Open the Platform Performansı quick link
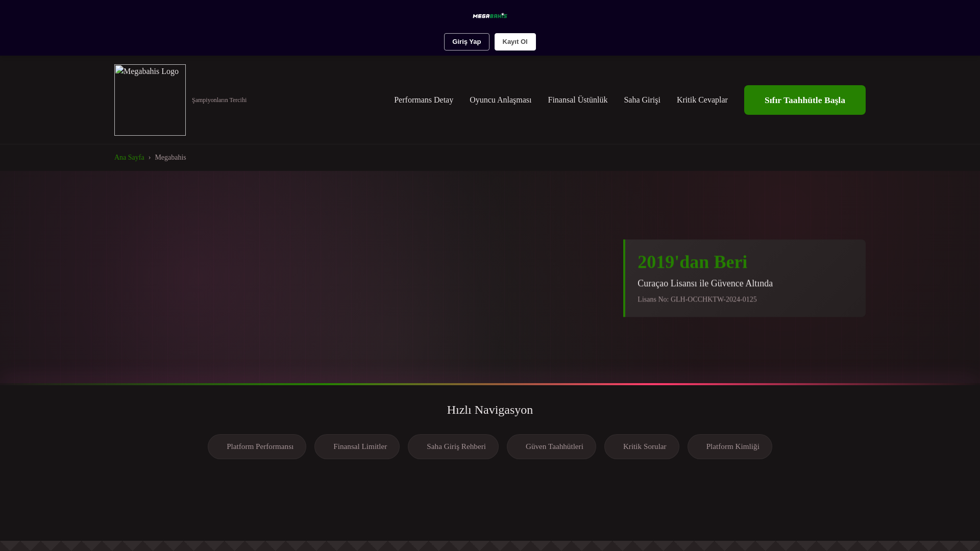 (x=257, y=446)
